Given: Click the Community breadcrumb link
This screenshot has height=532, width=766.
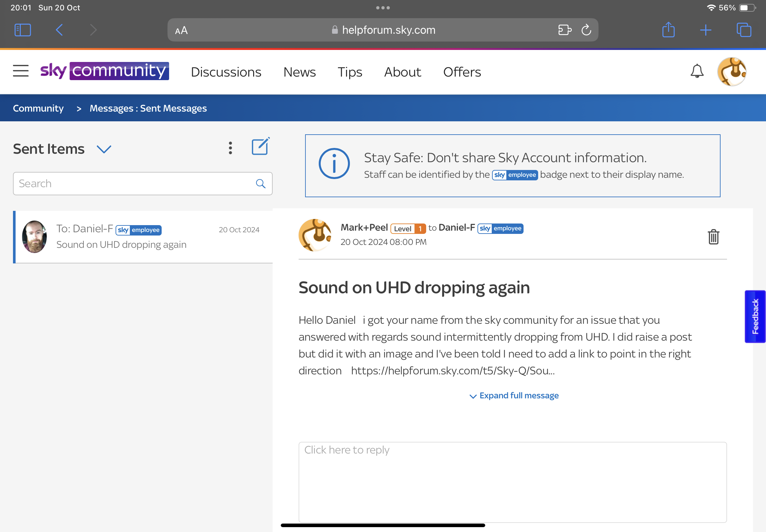Looking at the screenshot, I should 38,108.
